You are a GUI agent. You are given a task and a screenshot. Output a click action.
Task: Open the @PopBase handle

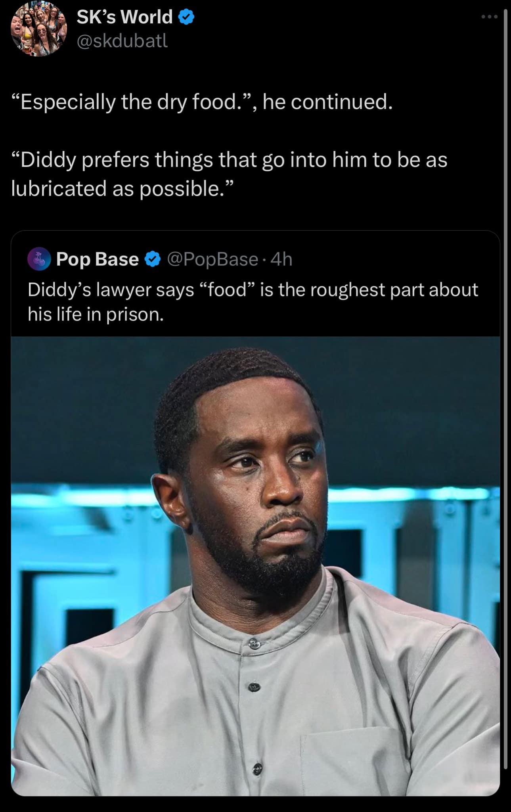coord(213,259)
